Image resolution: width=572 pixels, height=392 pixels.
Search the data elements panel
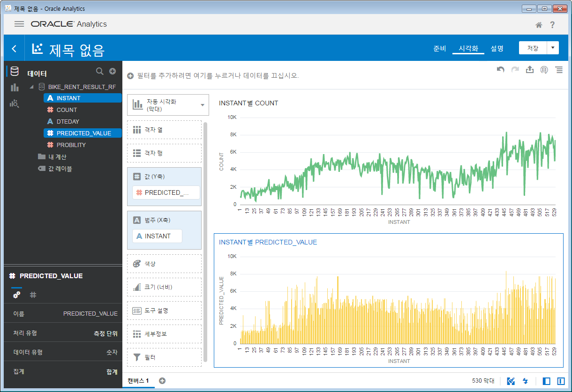99,71
